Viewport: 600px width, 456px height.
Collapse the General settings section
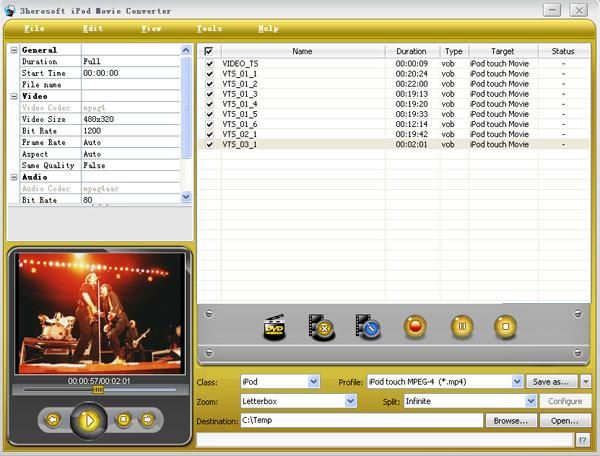coord(14,49)
